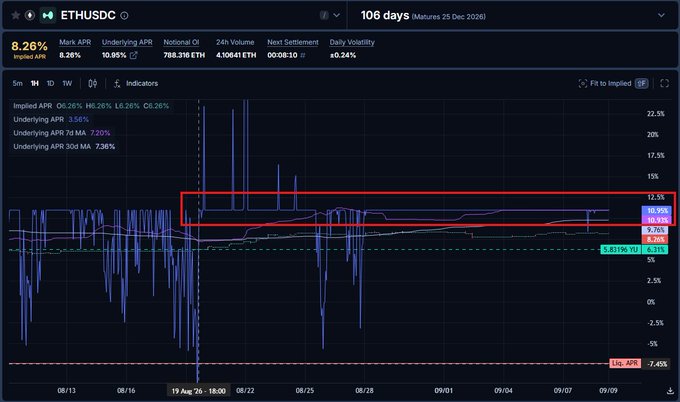The width and height of the screenshot is (680, 402).
Task: Switch chart interval to 5m
Action: point(17,83)
